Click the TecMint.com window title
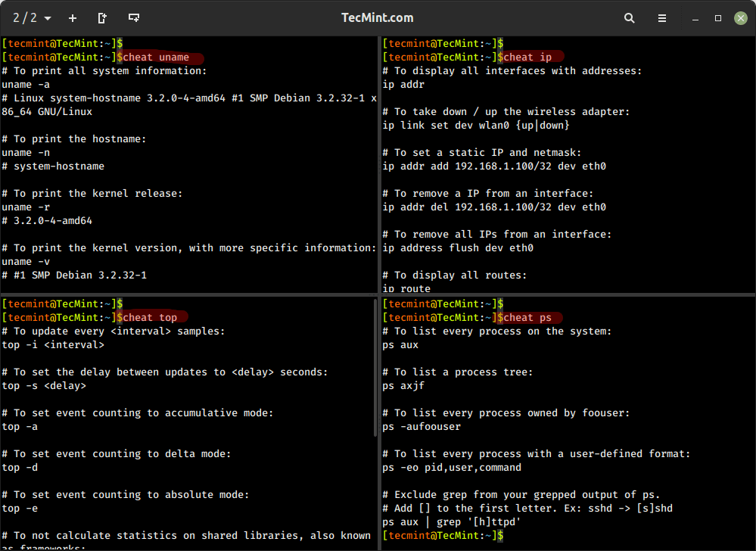Screen dimensions: 756x551 pyautogui.click(x=378, y=17)
